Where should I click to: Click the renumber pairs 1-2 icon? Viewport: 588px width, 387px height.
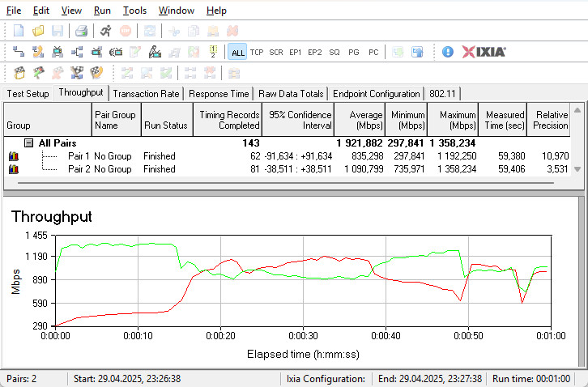pyautogui.click(x=213, y=52)
